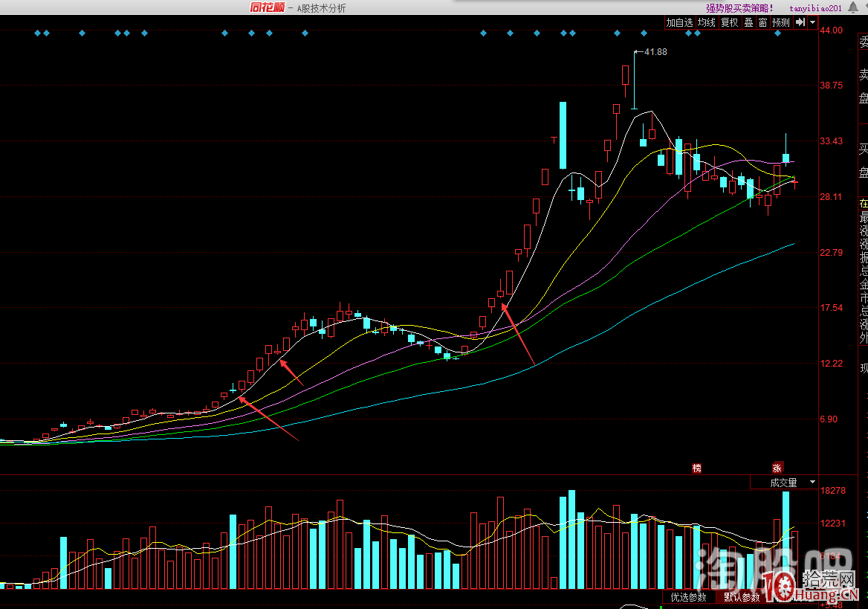Toggle the 预测 forecast display
Screen dimensions: 868x609
click(780, 23)
